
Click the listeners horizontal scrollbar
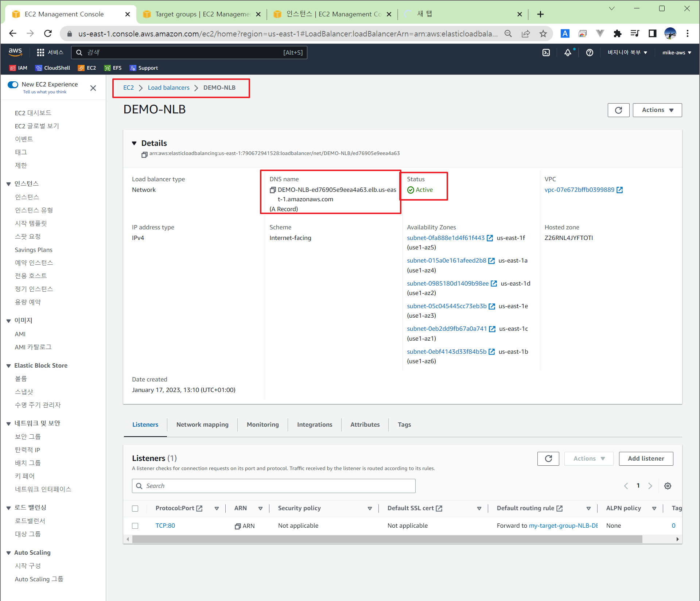point(386,539)
